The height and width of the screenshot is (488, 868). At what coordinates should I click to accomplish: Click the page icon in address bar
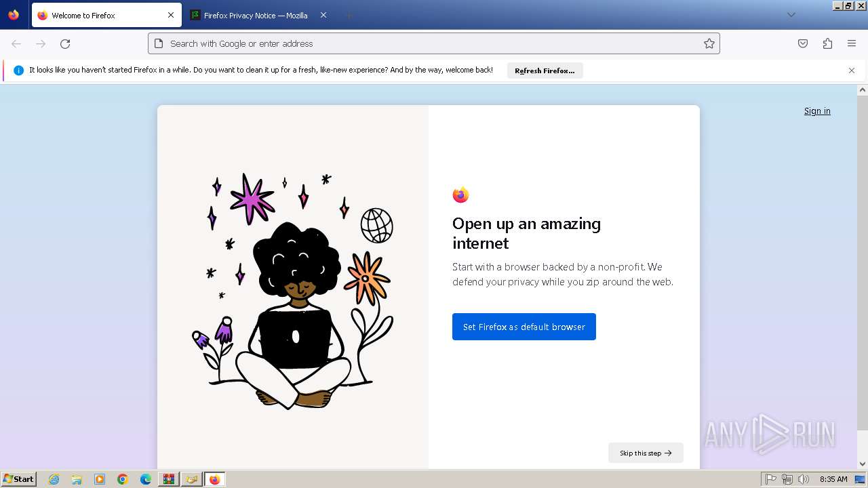159,43
